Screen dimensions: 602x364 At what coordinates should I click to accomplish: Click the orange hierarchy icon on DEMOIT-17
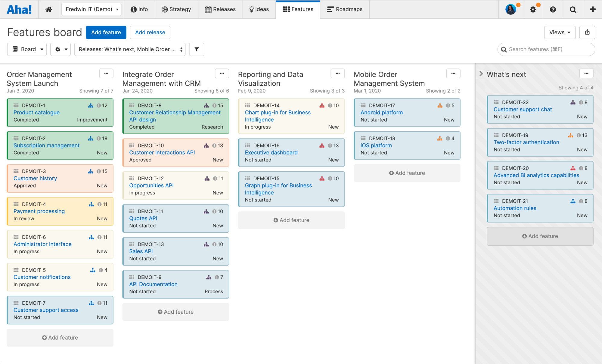coord(440,106)
